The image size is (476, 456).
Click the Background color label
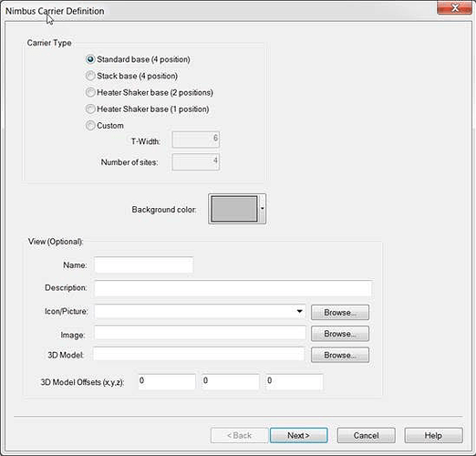pyautogui.click(x=164, y=210)
